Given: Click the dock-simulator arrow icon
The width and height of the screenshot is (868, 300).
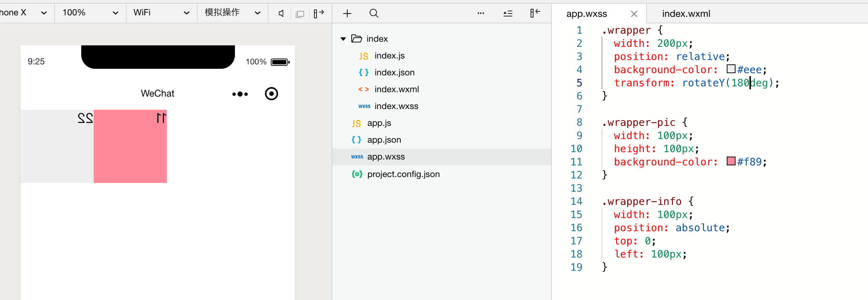Looking at the screenshot, I should [319, 14].
